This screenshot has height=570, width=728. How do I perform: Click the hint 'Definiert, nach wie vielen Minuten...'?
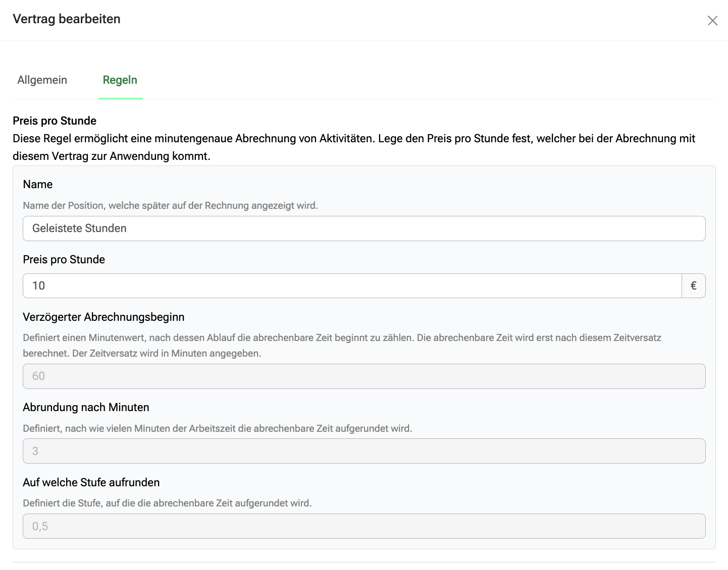click(x=218, y=428)
